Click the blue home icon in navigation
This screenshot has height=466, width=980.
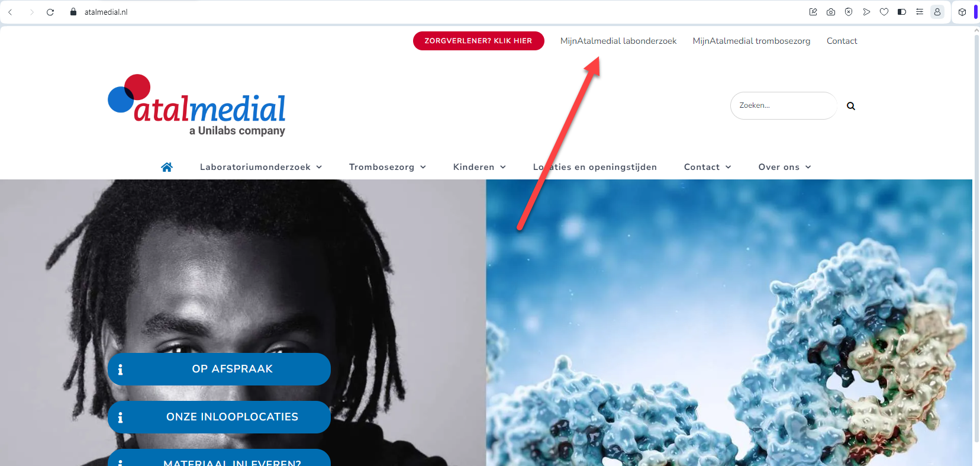pos(167,167)
